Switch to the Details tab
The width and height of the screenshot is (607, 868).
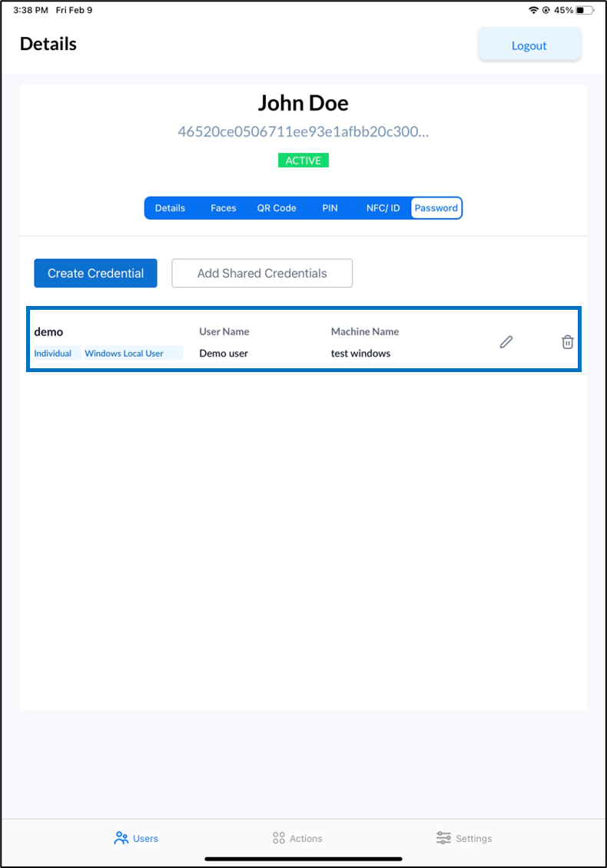coord(170,208)
